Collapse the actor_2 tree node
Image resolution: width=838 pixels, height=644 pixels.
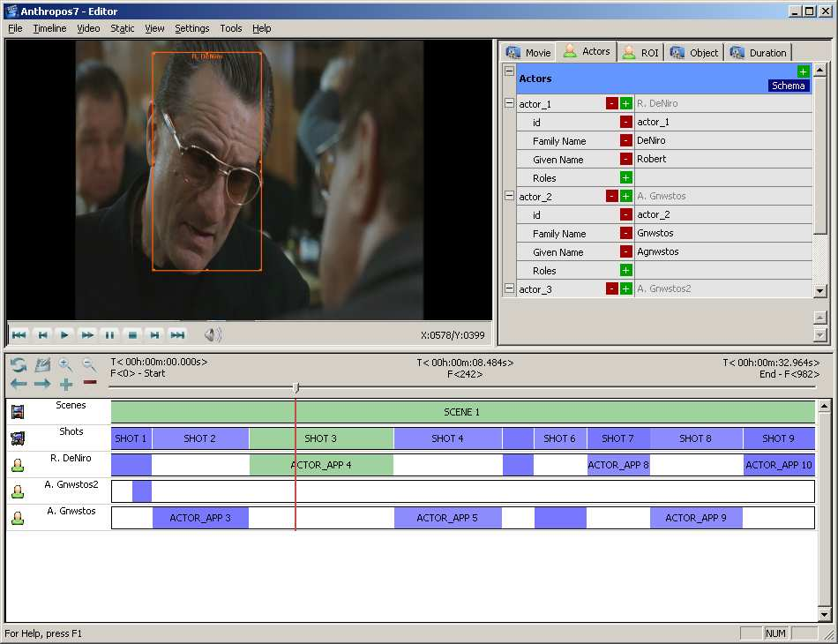pos(509,196)
